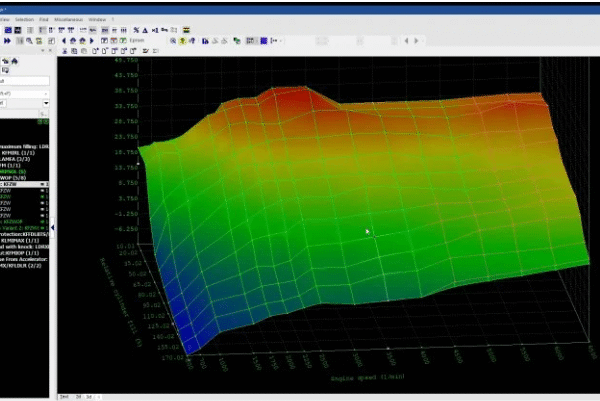The height and width of the screenshot is (401, 600).
Task: Click the 2d view tab at bottom
Action: coord(78,397)
